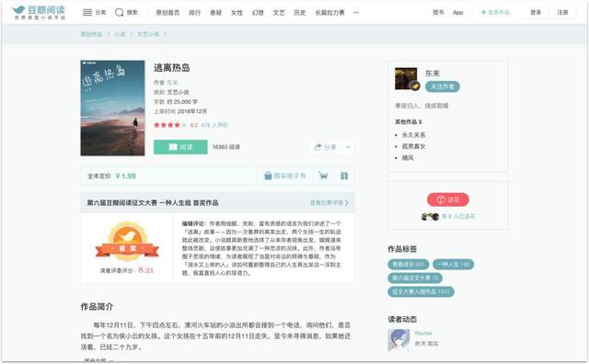Open the 原创首页 nav item
This screenshot has width=589, height=364.
click(167, 12)
